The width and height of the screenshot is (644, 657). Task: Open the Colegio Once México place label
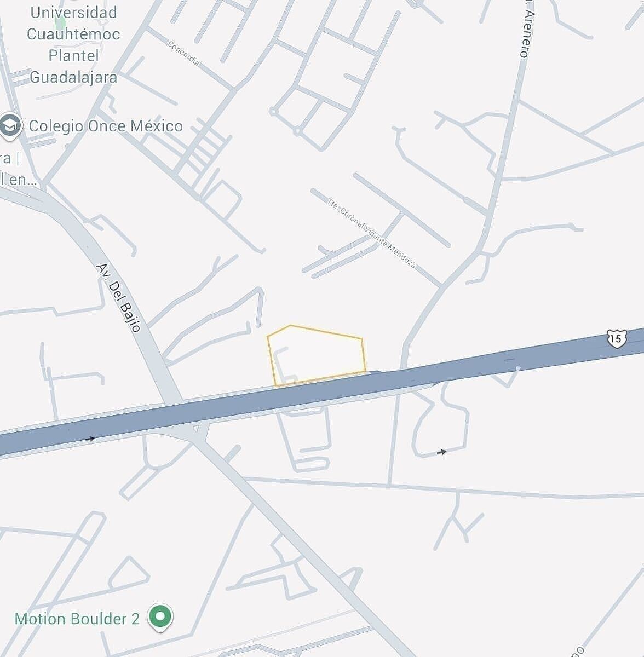pos(106,126)
